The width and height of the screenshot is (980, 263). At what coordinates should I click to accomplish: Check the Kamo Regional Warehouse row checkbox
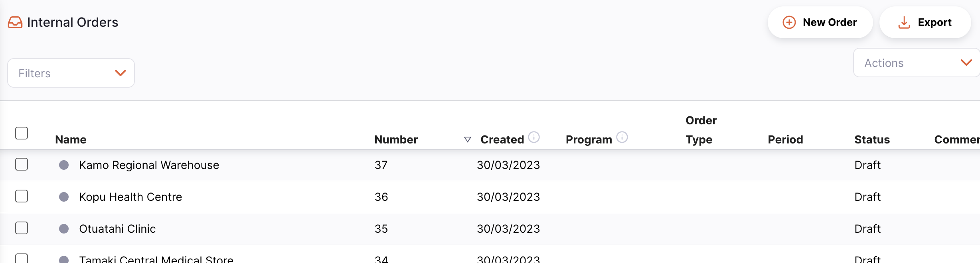click(x=22, y=164)
